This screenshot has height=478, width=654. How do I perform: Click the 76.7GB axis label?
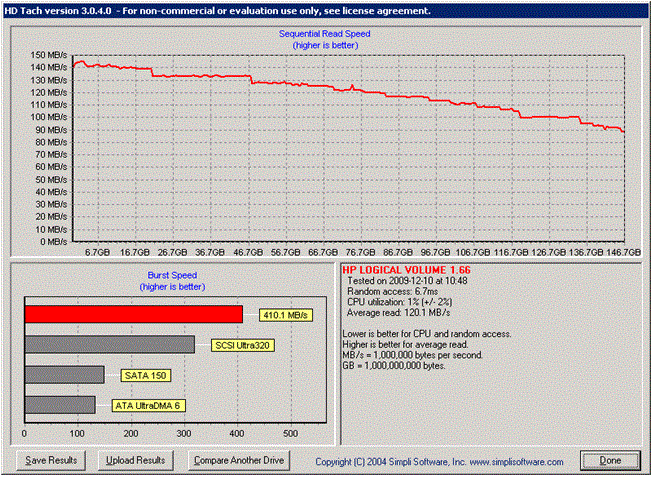pos(360,252)
